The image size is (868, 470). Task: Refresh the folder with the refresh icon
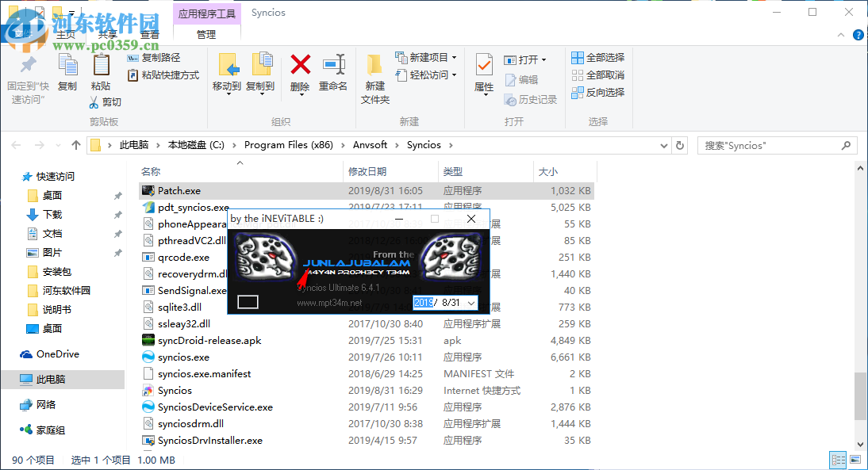tap(680, 145)
